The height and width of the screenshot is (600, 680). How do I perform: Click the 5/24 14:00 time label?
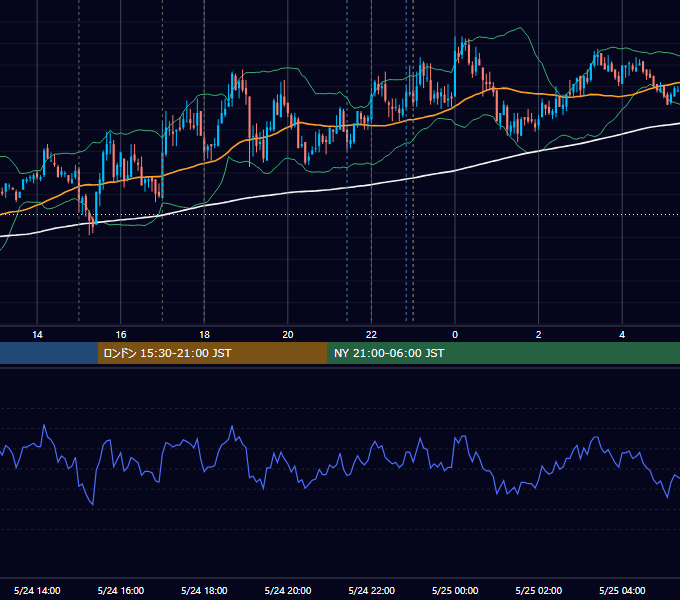37,590
